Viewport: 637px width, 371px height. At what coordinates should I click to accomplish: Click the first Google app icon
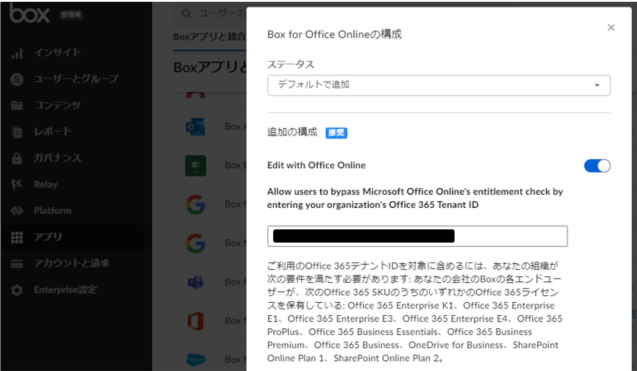tap(195, 204)
